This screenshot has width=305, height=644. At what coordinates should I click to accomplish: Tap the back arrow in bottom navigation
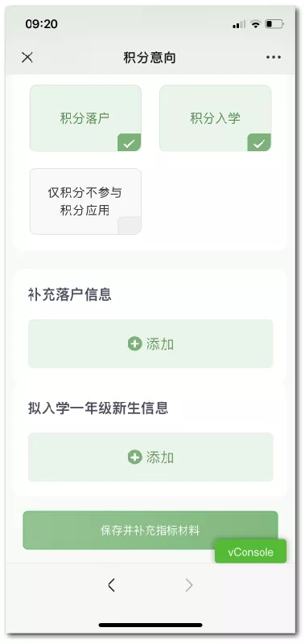tap(111, 585)
